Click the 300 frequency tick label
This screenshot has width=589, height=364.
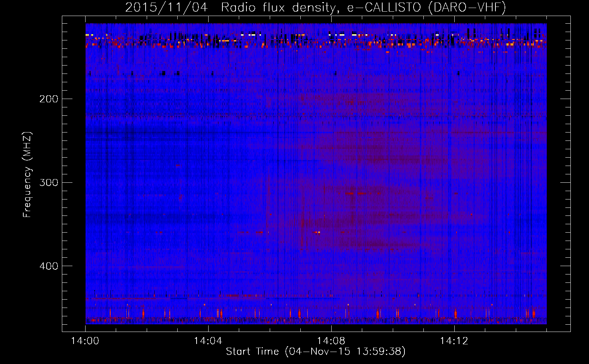pos(49,182)
